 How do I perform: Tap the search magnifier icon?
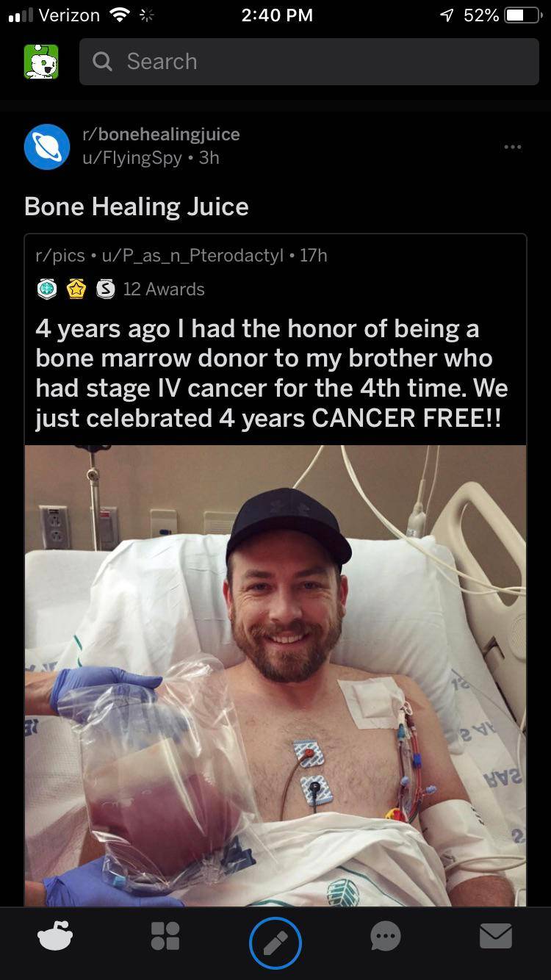[x=103, y=62]
